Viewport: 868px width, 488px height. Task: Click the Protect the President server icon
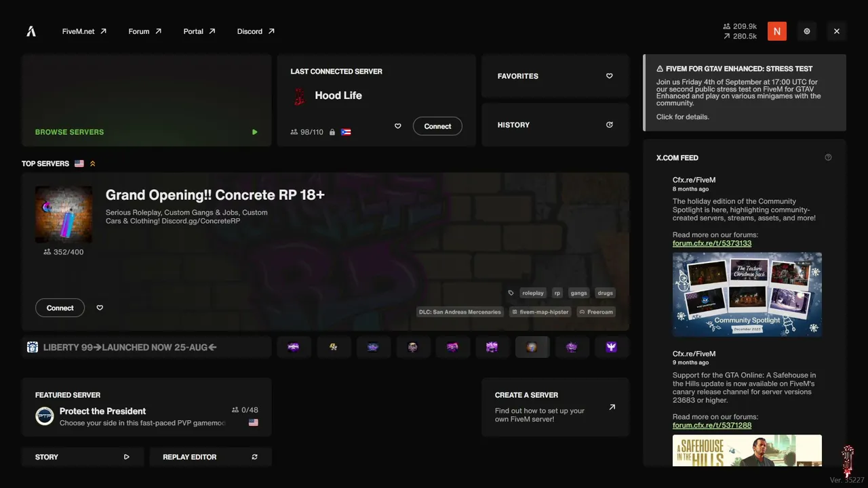(45, 416)
